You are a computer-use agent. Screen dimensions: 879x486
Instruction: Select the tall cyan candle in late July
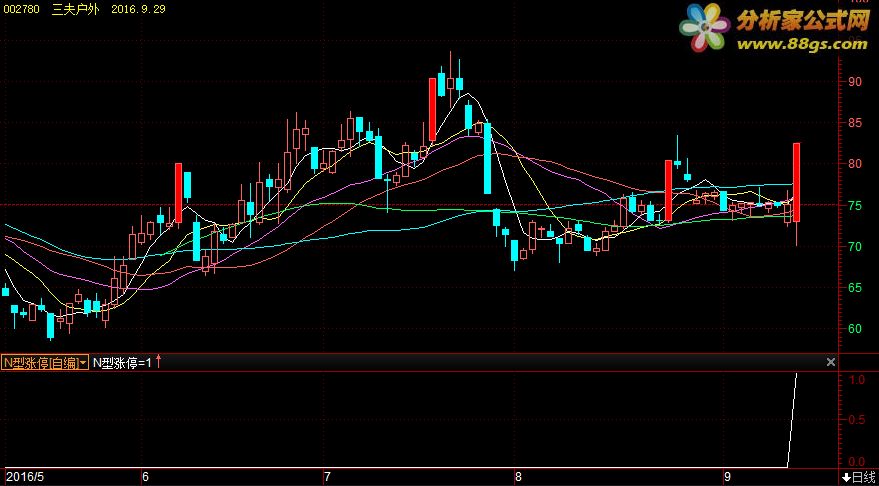click(488, 159)
